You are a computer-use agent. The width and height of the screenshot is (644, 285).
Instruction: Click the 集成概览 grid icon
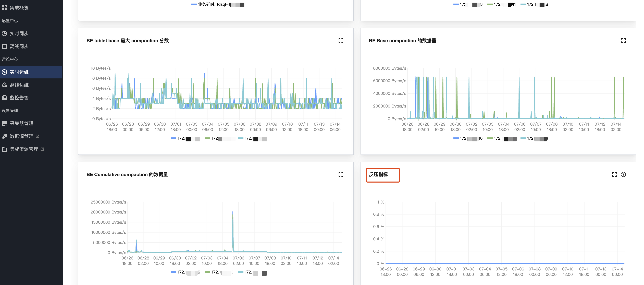coord(4,8)
